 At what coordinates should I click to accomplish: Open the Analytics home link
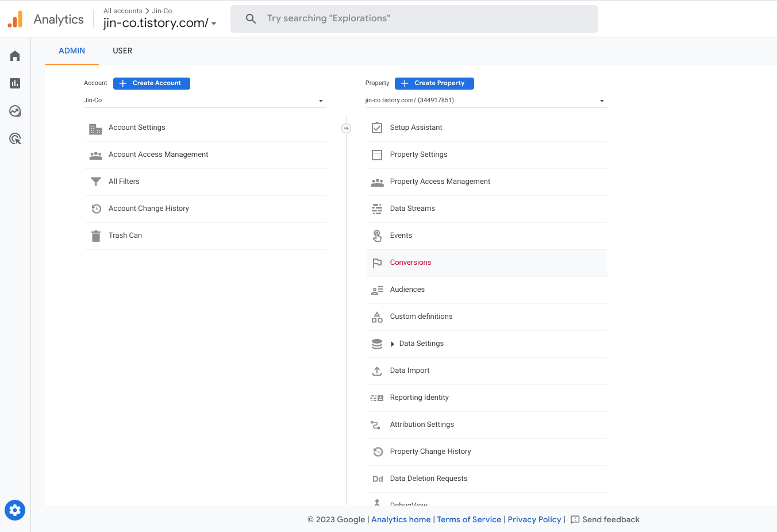tap(401, 519)
